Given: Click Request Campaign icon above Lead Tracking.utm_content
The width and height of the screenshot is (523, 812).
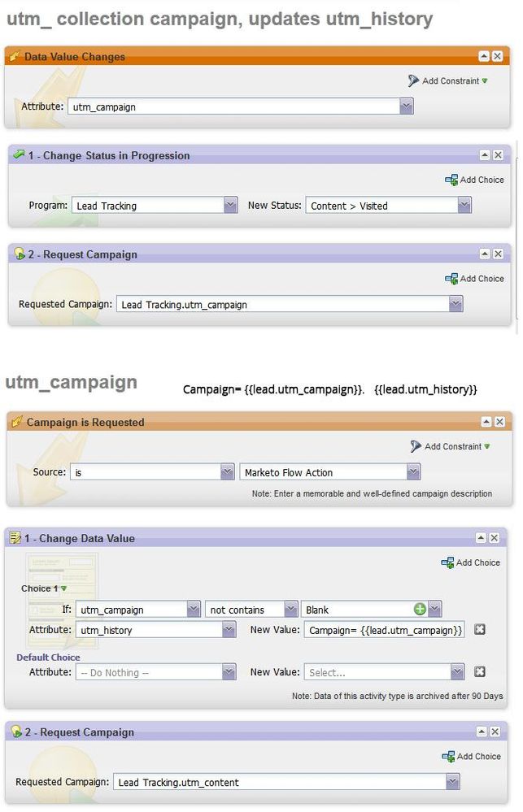Looking at the screenshot, I should coord(16,732).
